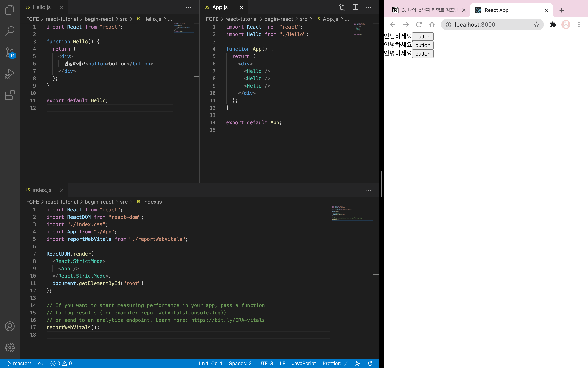Open more actions for App.js editor group
This screenshot has height=368, width=588.
[368, 7]
